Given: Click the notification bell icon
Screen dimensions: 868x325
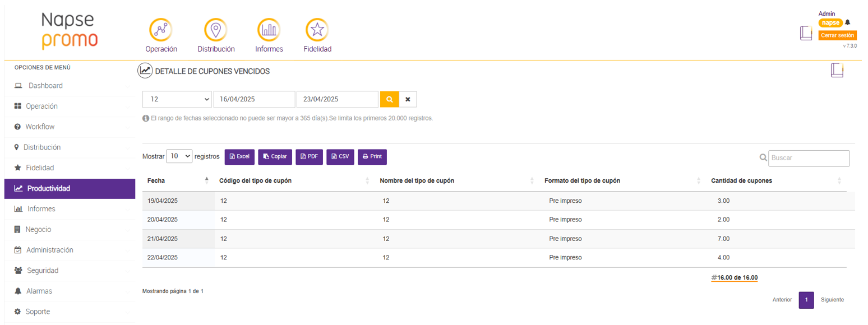Looking at the screenshot, I should coord(847,22).
